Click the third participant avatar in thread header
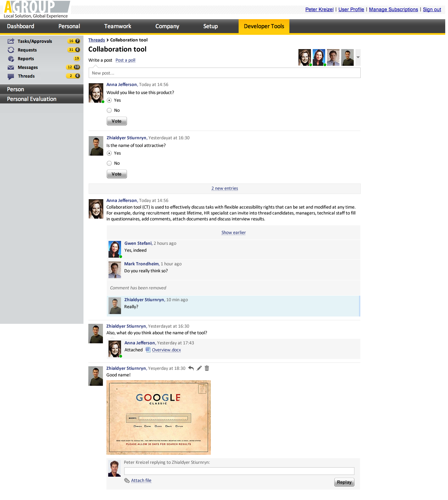 (x=333, y=57)
